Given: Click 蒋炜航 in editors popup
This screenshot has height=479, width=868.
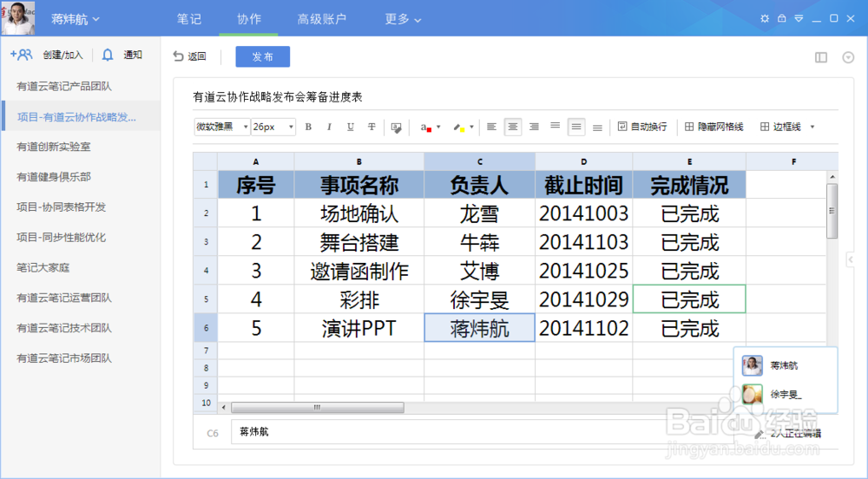Looking at the screenshot, I should (x=784, y=365).
